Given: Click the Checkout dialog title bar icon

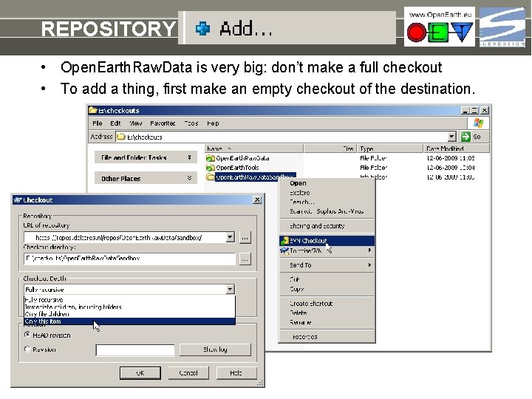Looking at the screenshot, I should tap(18, 199).
